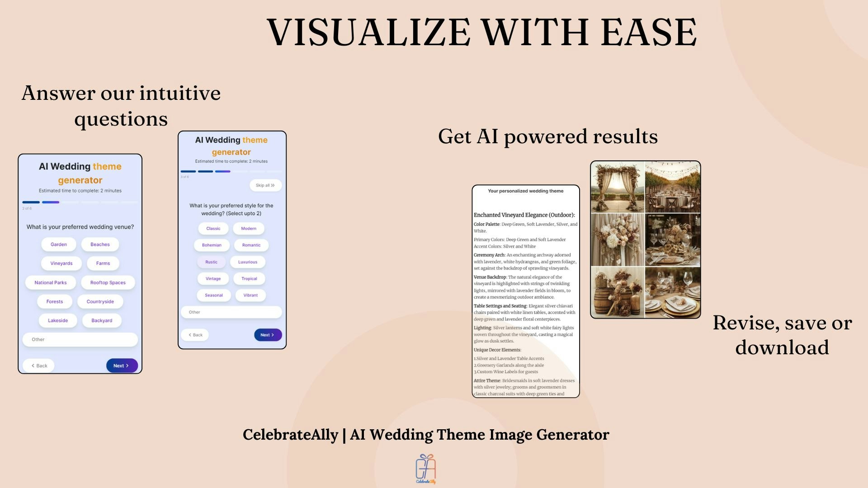Click the Other field under style options
Viewport: 868px width, 488px height.
(231, 312)
